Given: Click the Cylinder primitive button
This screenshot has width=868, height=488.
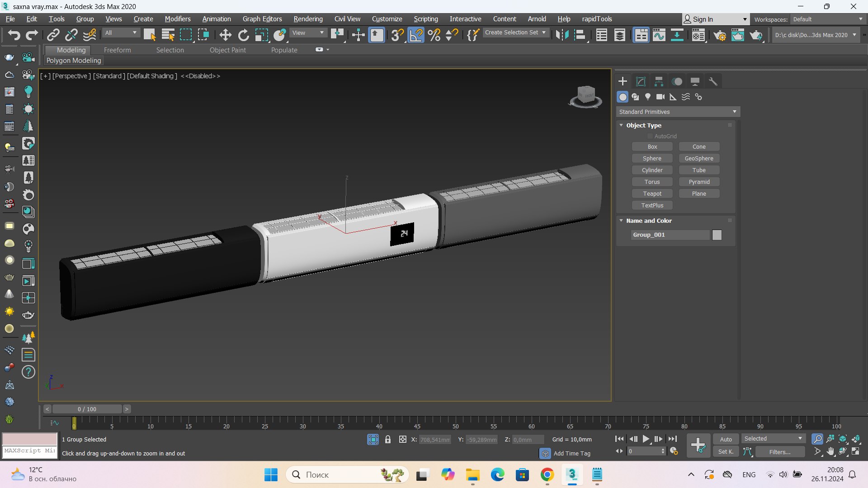Looking at the screenshot, I should [652, 170].
